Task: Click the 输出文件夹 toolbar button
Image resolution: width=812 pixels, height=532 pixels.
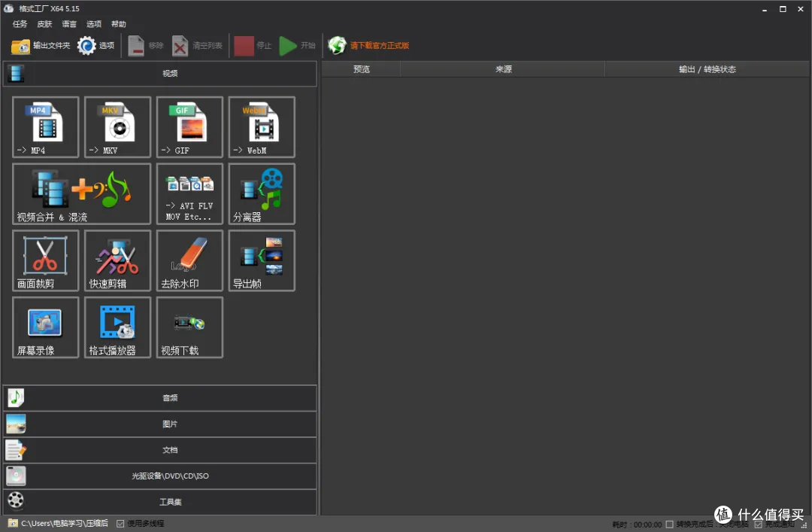Action: [41, 46]
